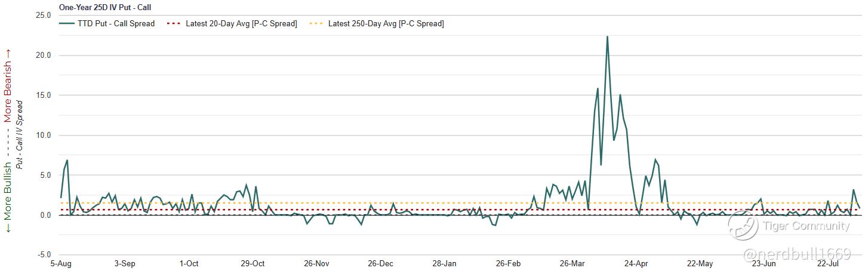Click the 29-Oct date axis label
Image resolution: width=868 pixels, height=274 pixels.
[253, 263]
